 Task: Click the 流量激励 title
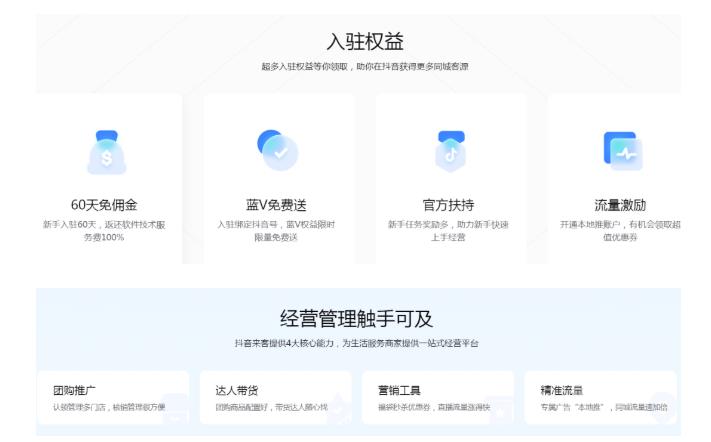point(622,205)
